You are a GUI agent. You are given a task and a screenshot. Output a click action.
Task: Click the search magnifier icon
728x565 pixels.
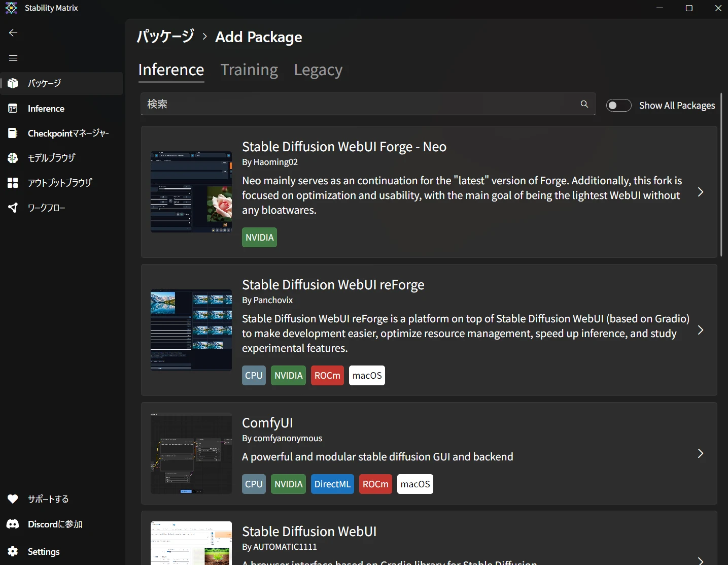tap(584, 104)
